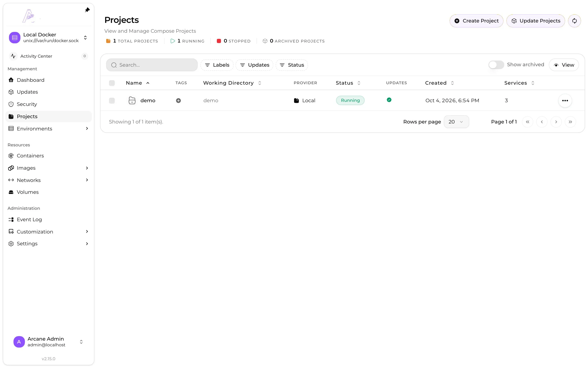Click the Arcane Admin avatar
The width and height of the screenshot is (588, 368).
(19, 342)
